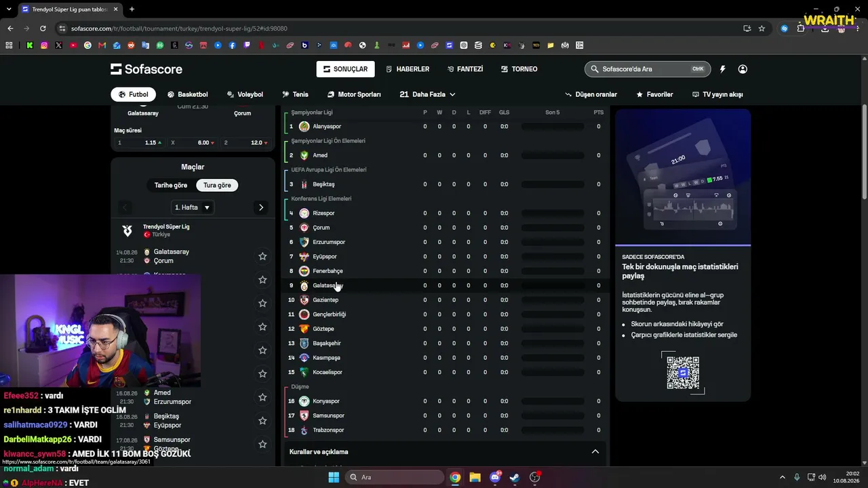Click the Kasımpaşa team logo
The height and width of the screenshot is (488, 868).
[304, 358]
